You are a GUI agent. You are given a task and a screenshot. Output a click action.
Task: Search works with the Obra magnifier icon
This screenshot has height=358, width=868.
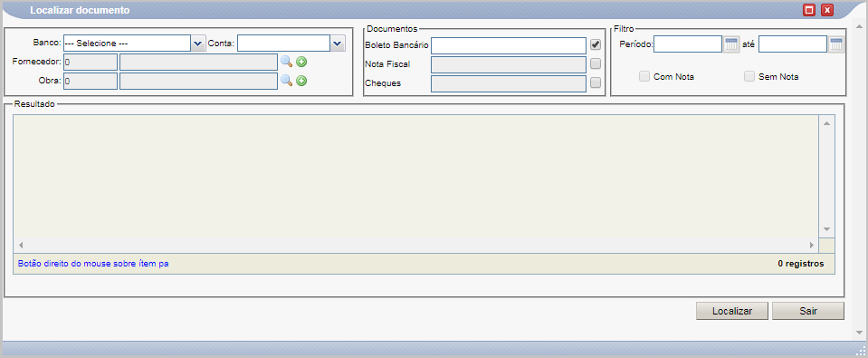click(286, 81)
